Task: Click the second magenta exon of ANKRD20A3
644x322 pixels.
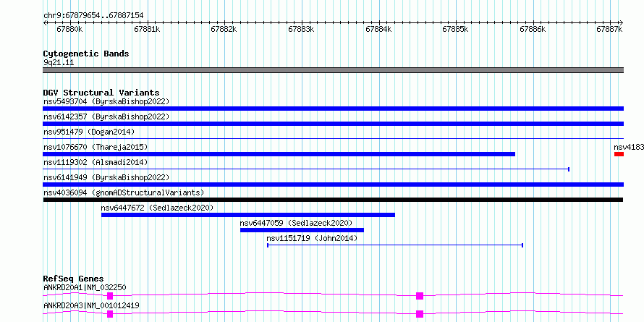Action: click(x=420, y=314)
